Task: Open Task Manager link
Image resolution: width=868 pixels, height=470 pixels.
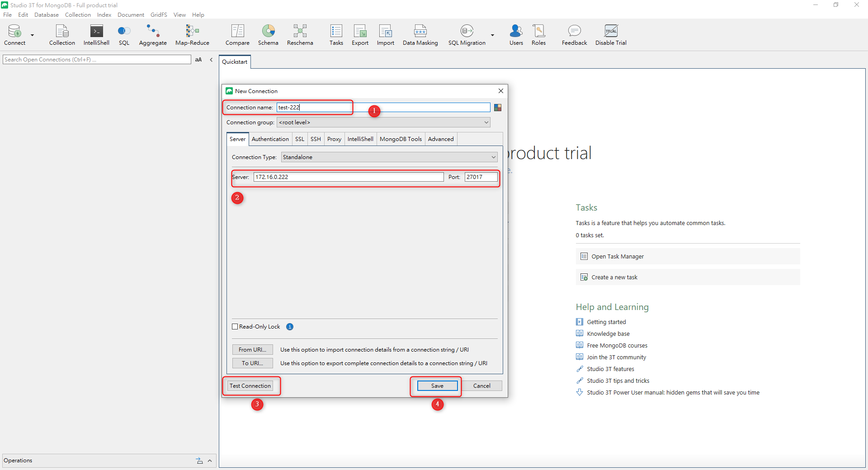Action: pos(688,257)
